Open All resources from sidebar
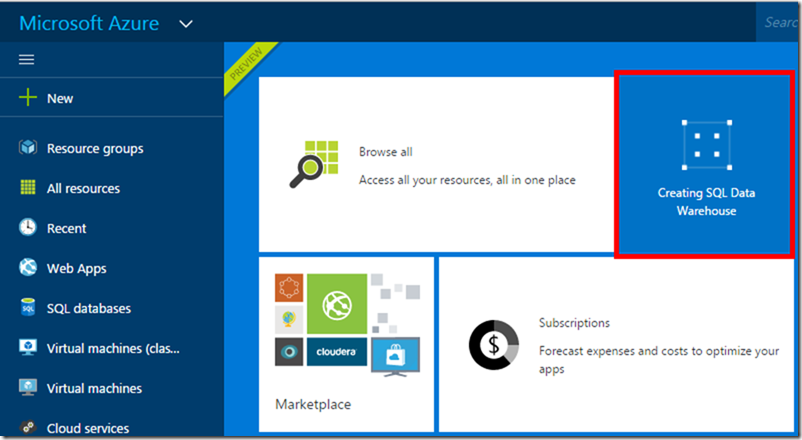This screenshot has height=440, width=802. (x=83, y=188)
